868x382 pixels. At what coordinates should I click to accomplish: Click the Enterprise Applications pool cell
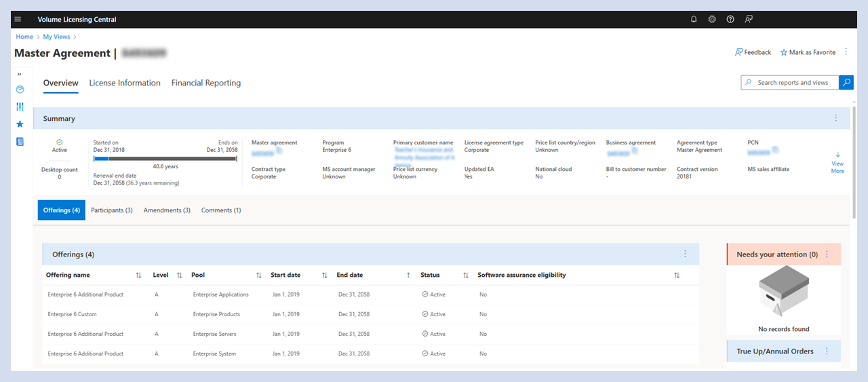point(221,294)
